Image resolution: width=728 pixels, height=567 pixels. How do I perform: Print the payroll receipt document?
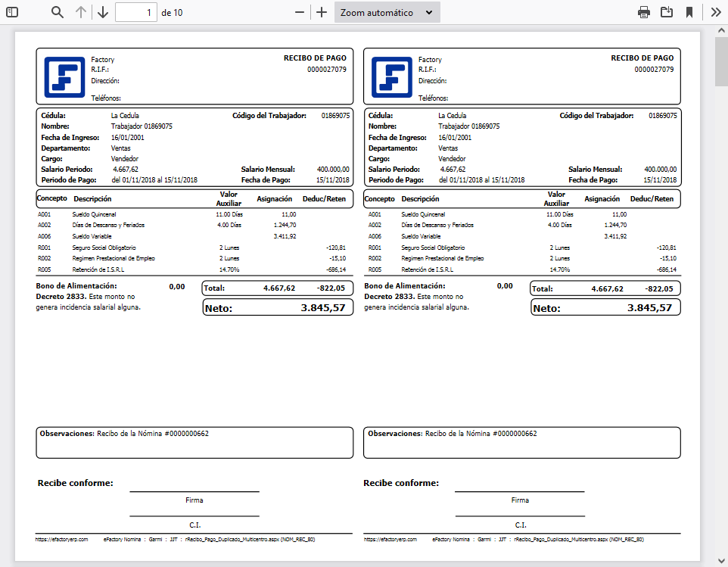(x=643, y=12)
